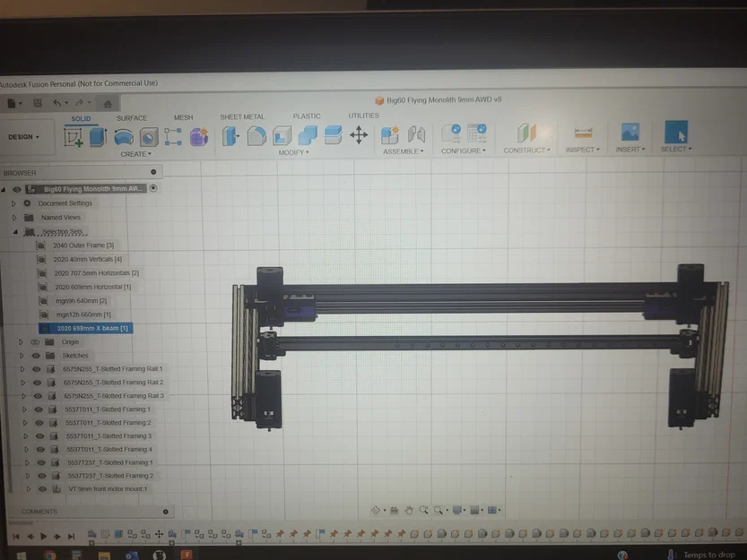Open the SURFACE ribbon tab
This screenshot has height=560, width=747.
[x=132, y=116]
